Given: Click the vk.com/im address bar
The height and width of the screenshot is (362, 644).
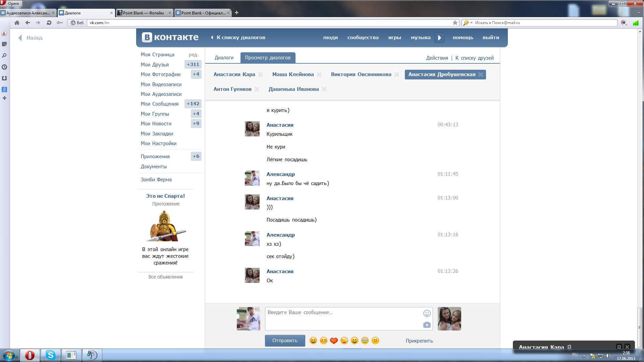Looking at the screenshot, I should pyautogui.click(x=269, y=23).
